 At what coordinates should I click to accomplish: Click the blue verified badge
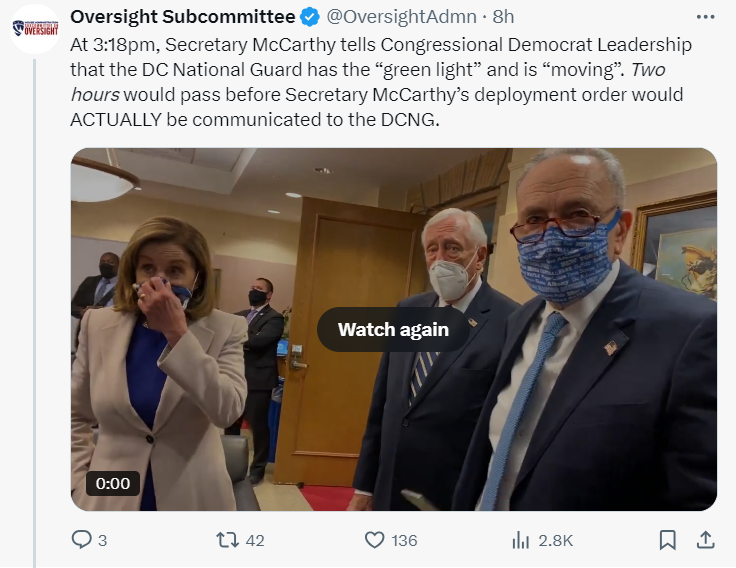click(x=311, y=17)
